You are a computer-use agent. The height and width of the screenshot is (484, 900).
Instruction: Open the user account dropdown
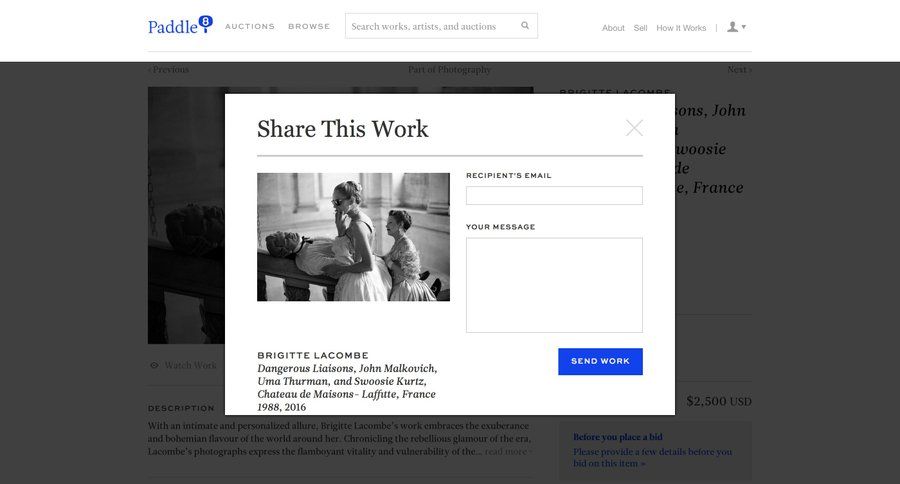(x=736, y=27)
